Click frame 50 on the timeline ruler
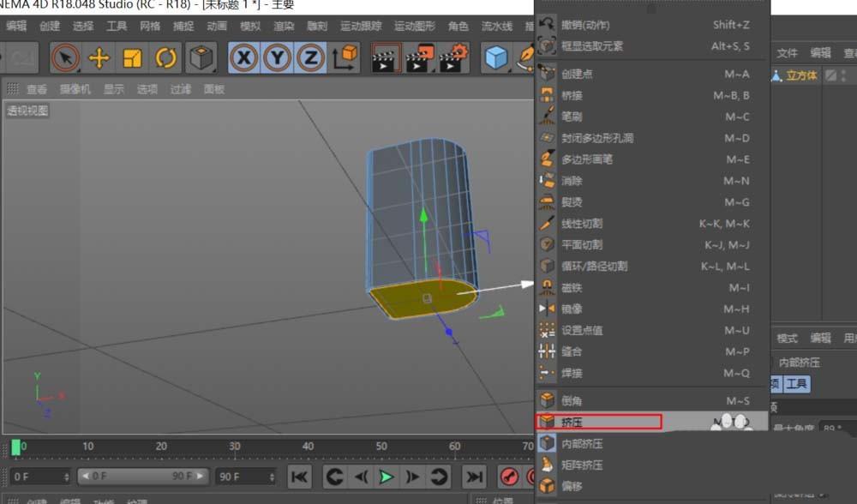This screenshot has width=857, height=504. pyautogui.click(x=381, y=447)
